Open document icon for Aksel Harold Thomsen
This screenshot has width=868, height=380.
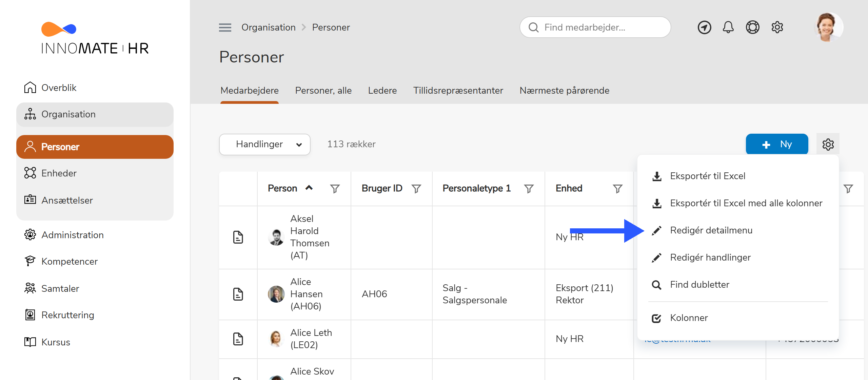click(x=238, y=237)
